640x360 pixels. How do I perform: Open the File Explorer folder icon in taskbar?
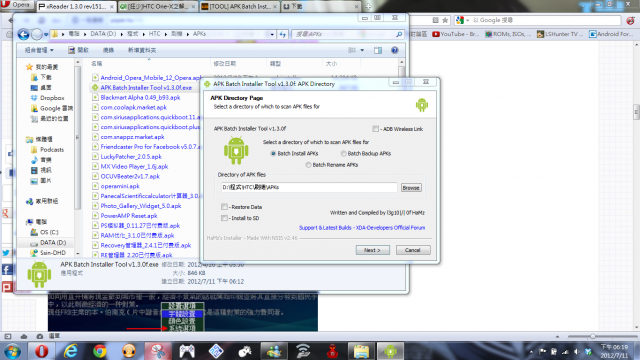(x=361, y=351)
